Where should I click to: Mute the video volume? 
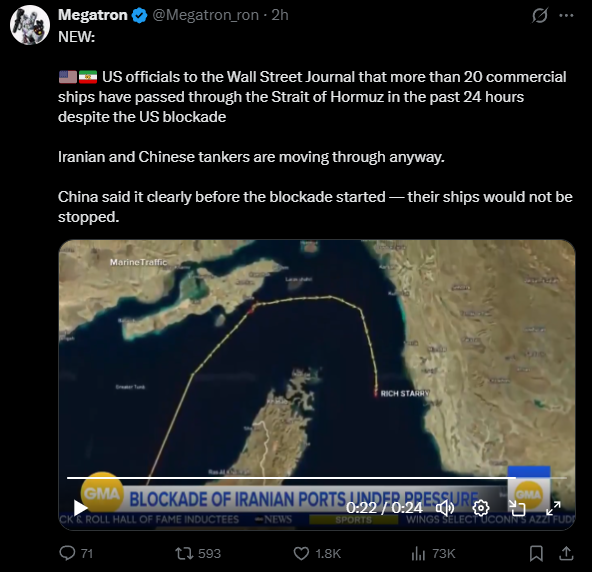(445, 508)
